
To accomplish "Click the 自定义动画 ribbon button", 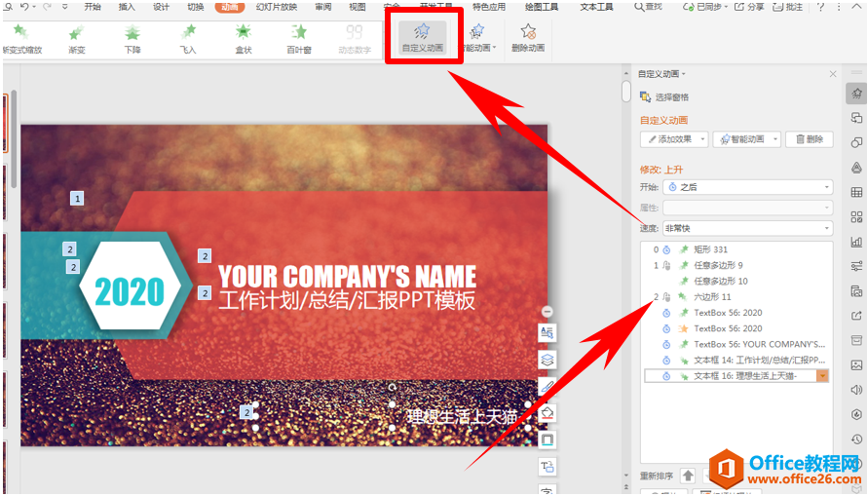I will click(x=423, y=38).
